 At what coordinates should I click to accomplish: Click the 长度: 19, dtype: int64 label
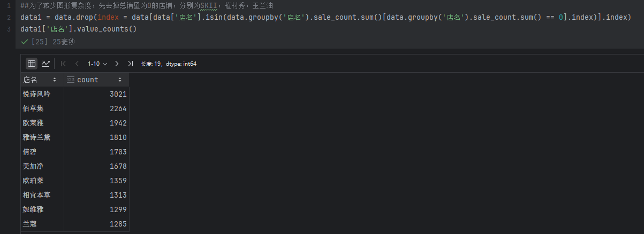coord(169,64)
